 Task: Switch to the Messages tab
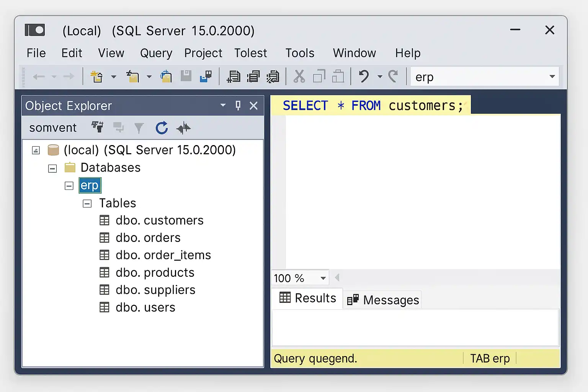click(x=383, y=300)
